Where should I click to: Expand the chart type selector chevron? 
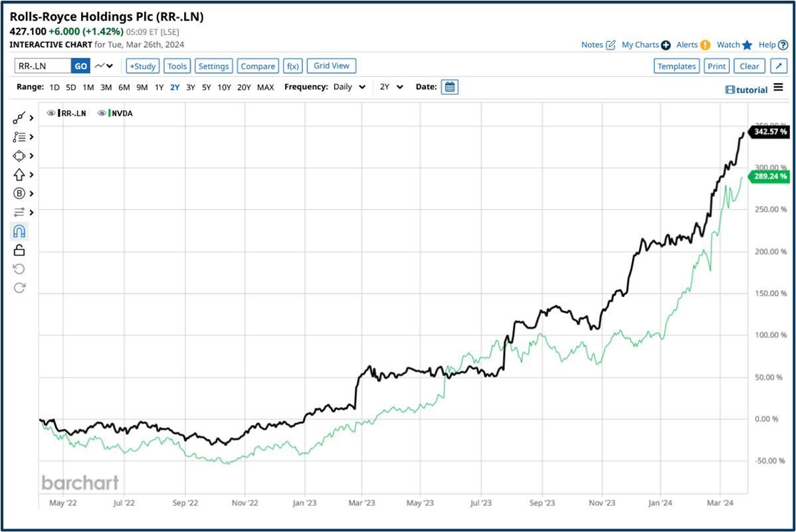[110, 66]
